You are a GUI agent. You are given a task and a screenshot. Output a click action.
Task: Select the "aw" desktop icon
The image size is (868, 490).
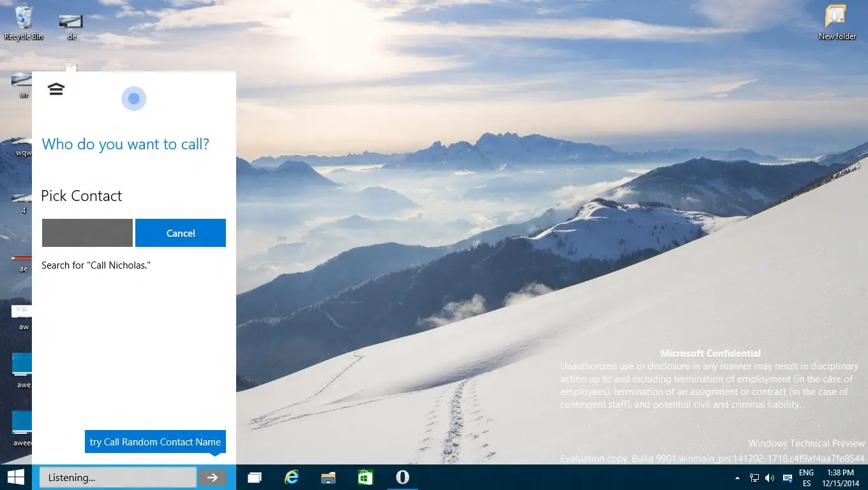[23, 318]
